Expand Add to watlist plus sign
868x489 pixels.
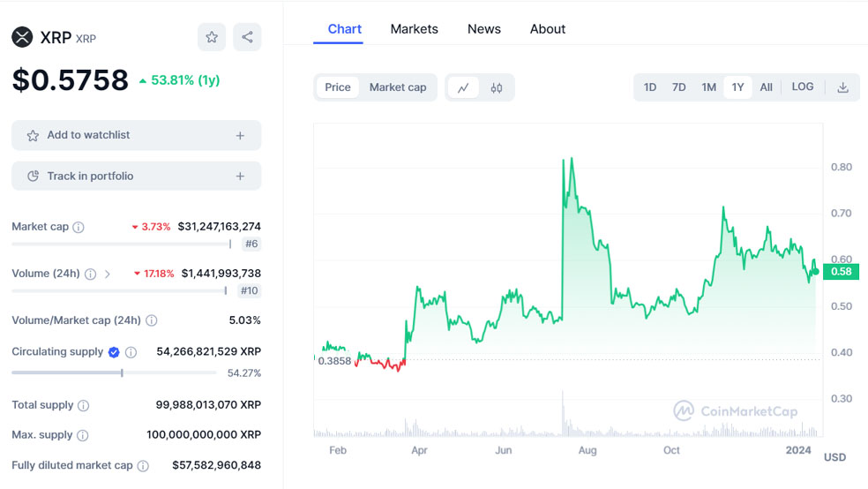click(240, 136)
